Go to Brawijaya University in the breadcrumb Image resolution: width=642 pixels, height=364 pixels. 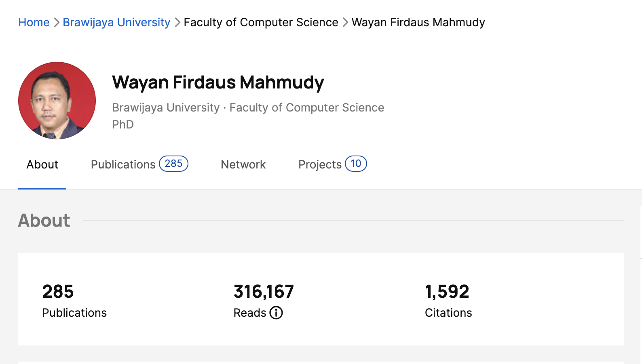tap(116, 22)
